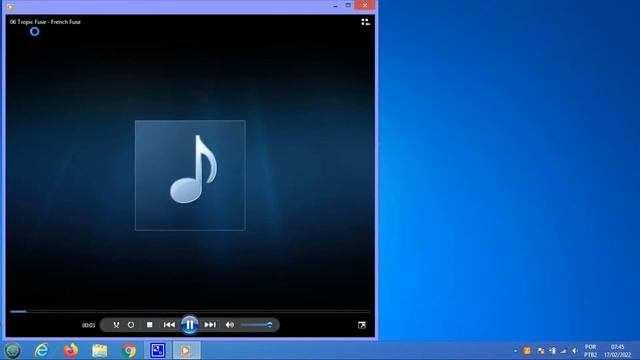The width and height of the screenshot is (640, 360).
Task: Skip to the next track
Action: pos(210,325)
